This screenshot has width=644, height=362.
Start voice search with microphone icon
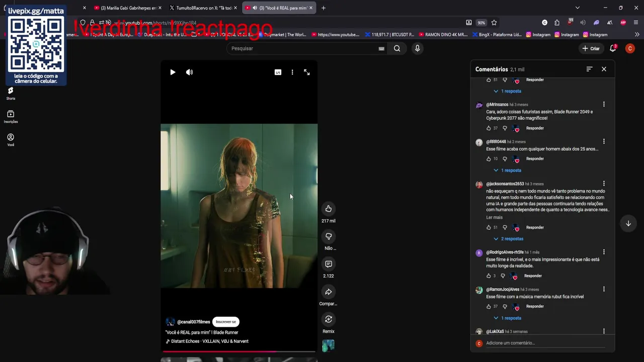(417, 49)
